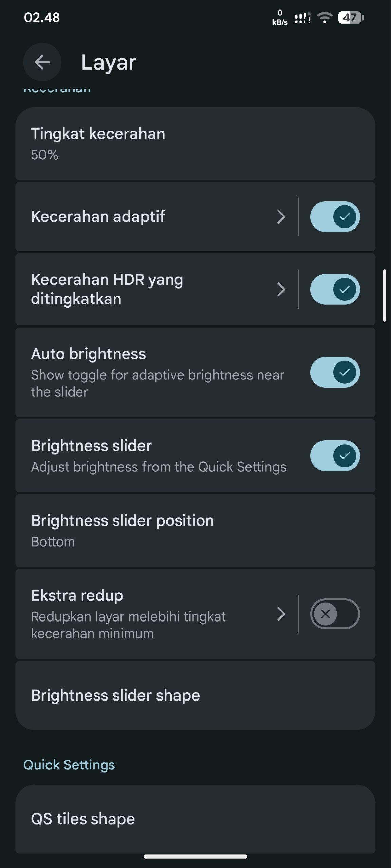Turn off Kecerahan HDR yang ditingkatkan switch

point(335,289)
